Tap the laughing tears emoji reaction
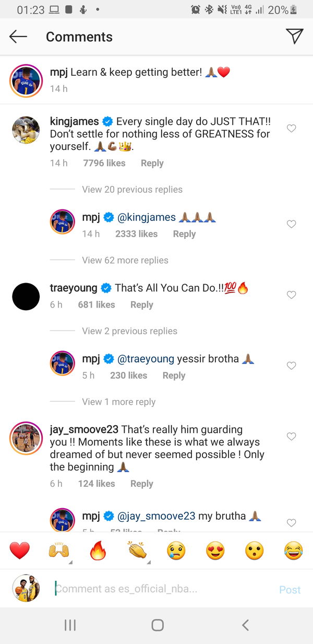 pos(294,551)
